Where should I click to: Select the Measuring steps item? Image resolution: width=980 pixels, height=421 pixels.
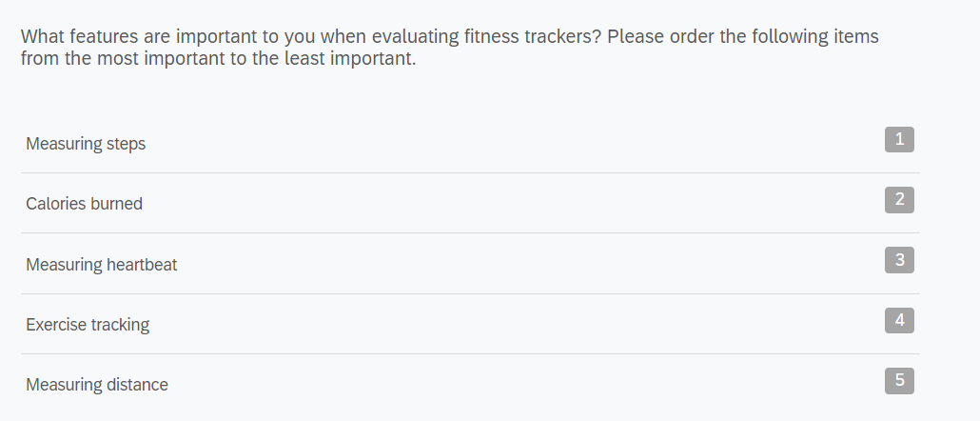tap(86, 144)
